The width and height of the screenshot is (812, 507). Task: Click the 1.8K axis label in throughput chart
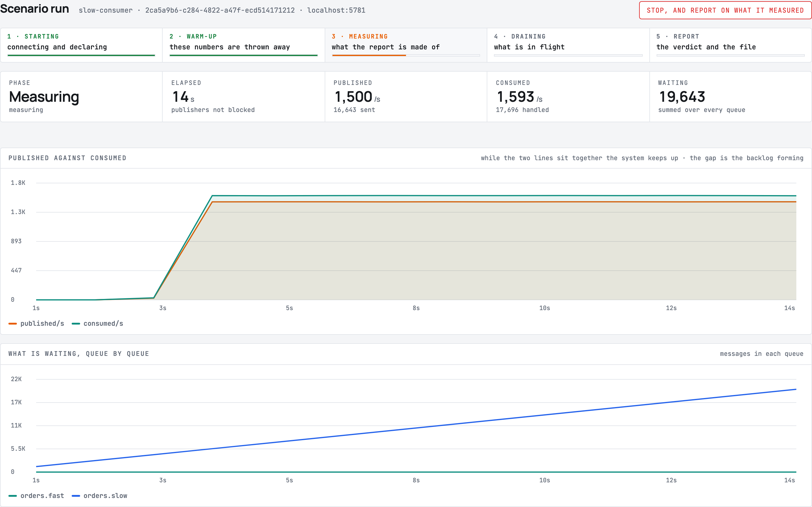tap(18, 183)
